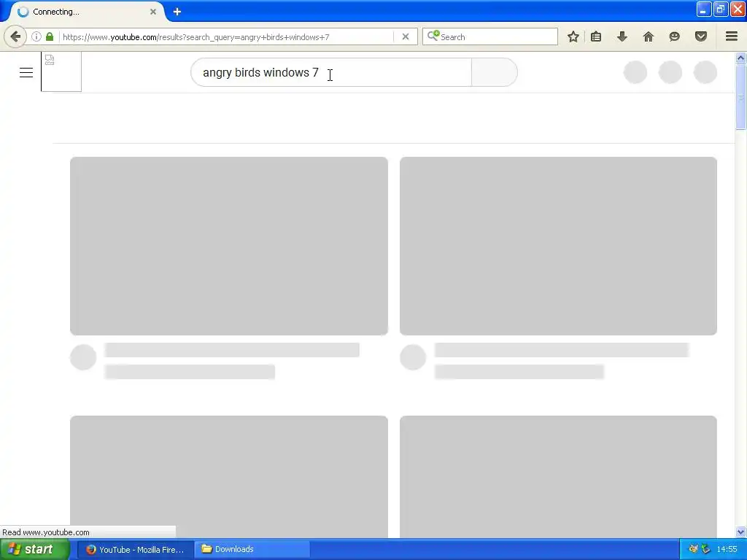
Task: Open the second loading video thumbnail in top row
Action: pos(558,246)
